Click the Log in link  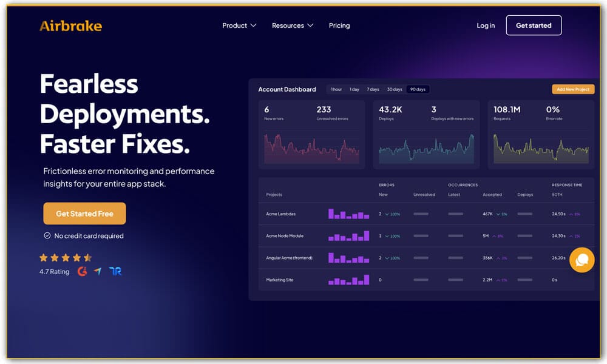(486, 25)
